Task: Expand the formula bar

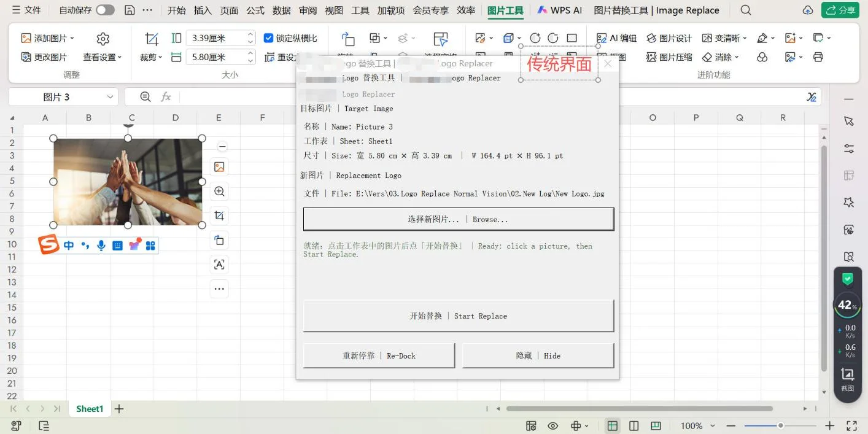Action: 812,97
